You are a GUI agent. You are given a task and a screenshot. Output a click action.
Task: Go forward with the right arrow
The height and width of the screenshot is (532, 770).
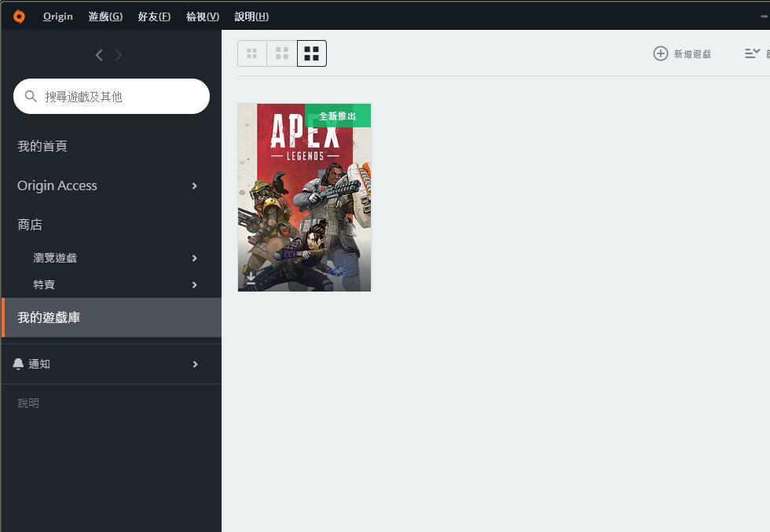click(119, 55)
